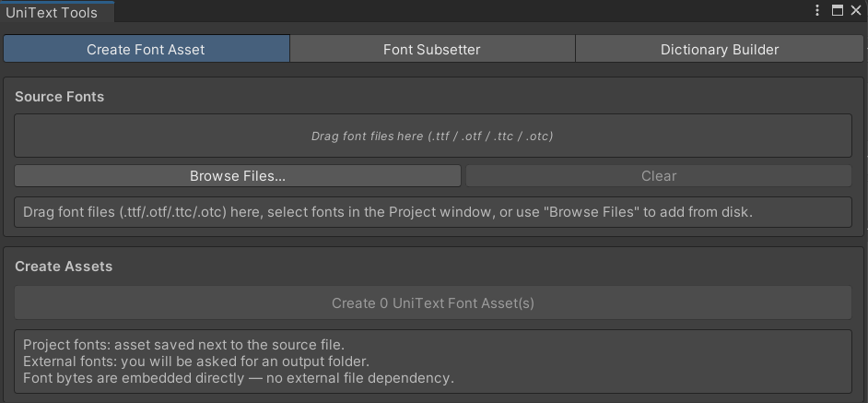This screenshot has width=868, height=403.
Task: Maximize the UniText Tools window
Action: (x=837, y=10)
